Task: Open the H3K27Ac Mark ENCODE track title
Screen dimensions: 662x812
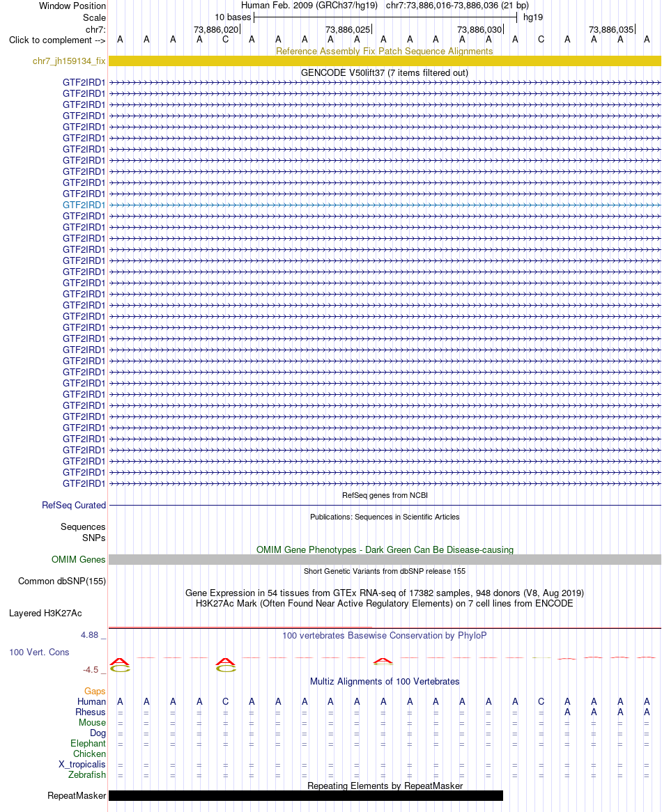Action: 385,604
